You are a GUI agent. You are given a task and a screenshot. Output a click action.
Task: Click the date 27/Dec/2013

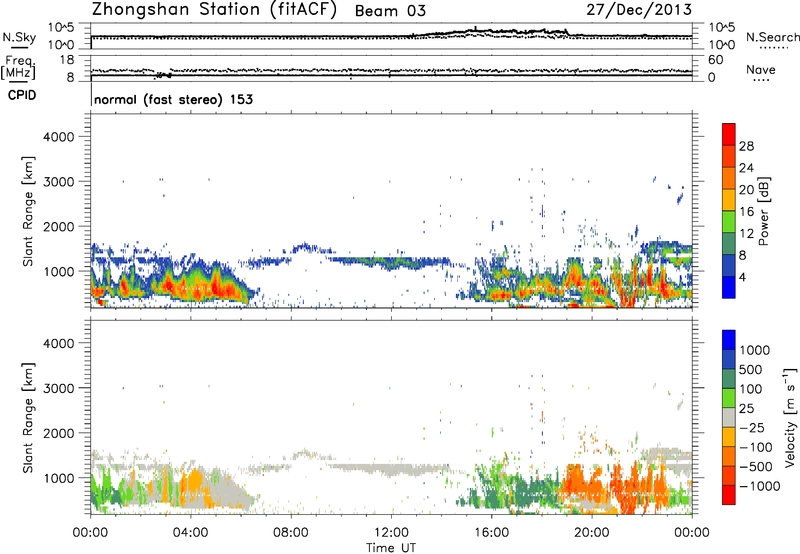639,10
